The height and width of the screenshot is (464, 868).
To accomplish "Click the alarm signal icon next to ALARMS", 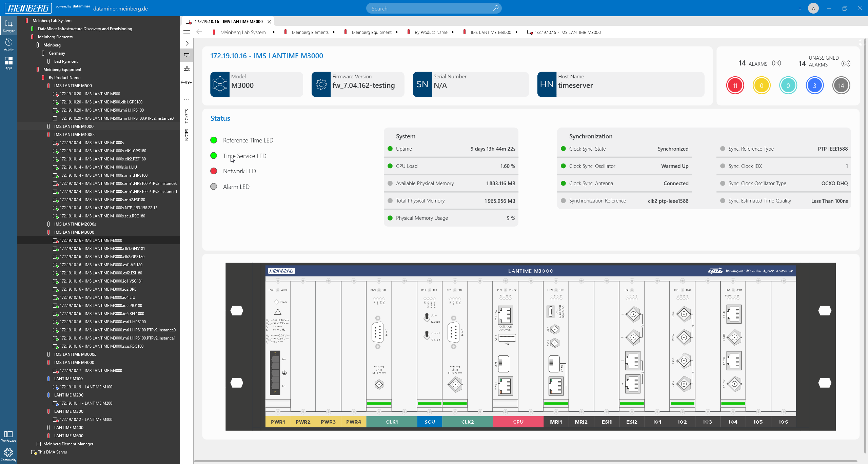I will [x=776, y=63].
